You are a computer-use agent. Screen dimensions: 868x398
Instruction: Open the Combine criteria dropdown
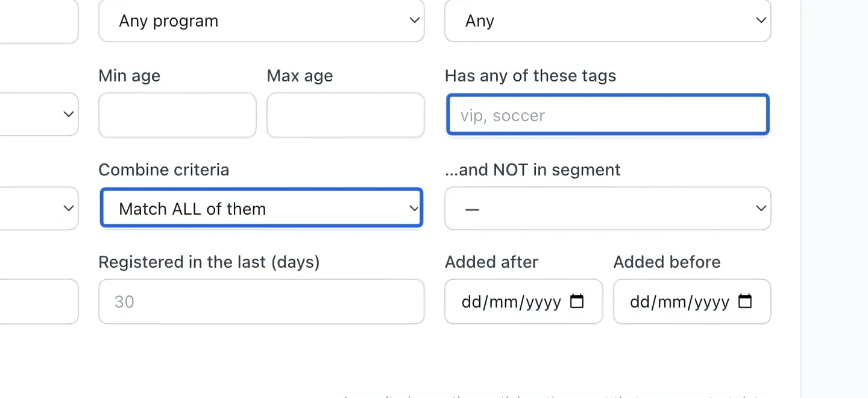pyautogui.click(x=262, y=208)
